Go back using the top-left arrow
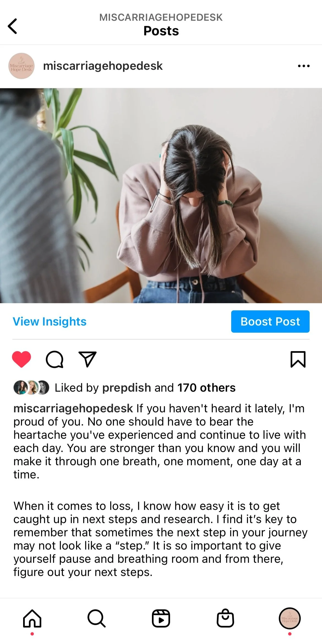Image resolution: width=322 pixels, height=644 pixels. [x=12, y=26]
